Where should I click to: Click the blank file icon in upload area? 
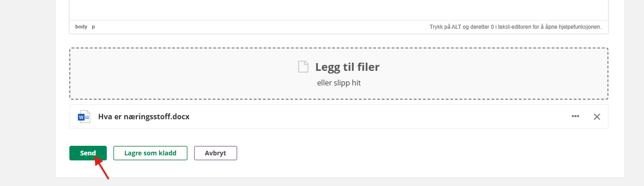[303, 67]
